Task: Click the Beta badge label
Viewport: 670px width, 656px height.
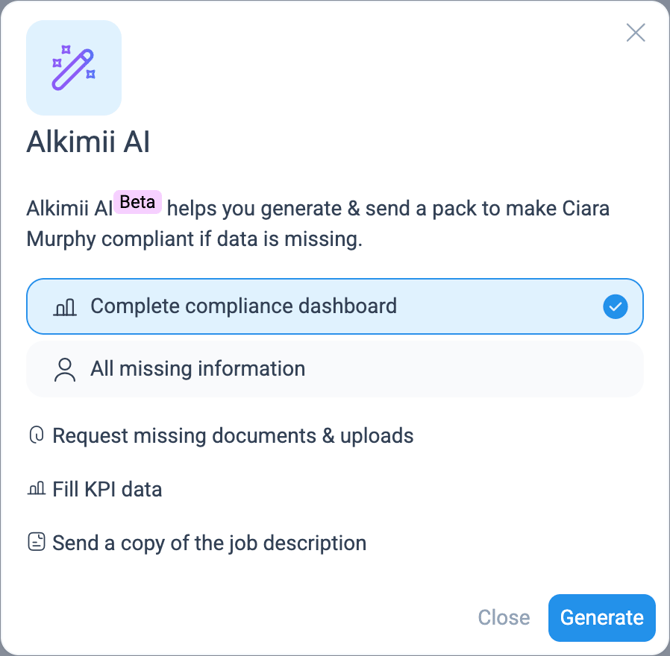Action: point(137,202)
